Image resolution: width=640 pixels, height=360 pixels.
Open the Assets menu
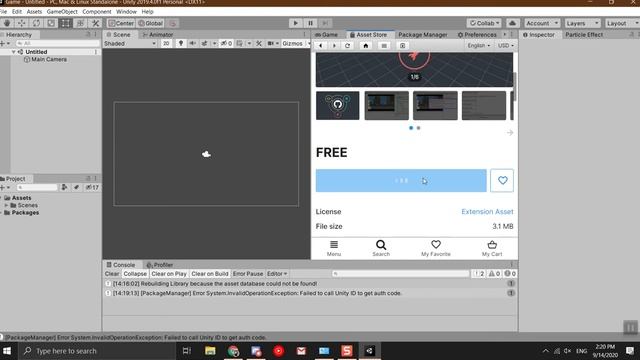point(34,12)
